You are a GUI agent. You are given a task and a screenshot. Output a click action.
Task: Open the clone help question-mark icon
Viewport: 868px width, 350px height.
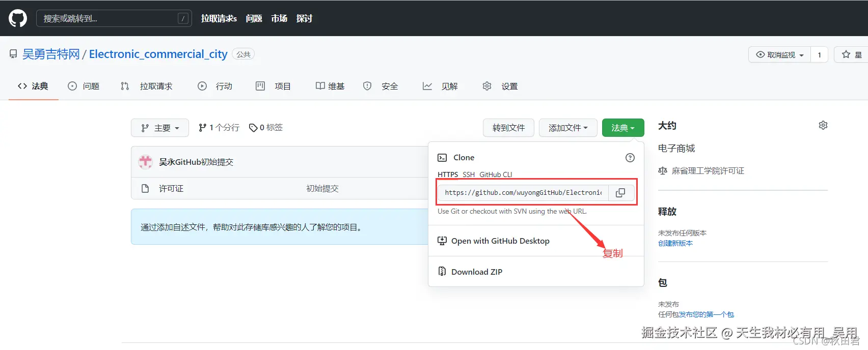pos(630,158)
